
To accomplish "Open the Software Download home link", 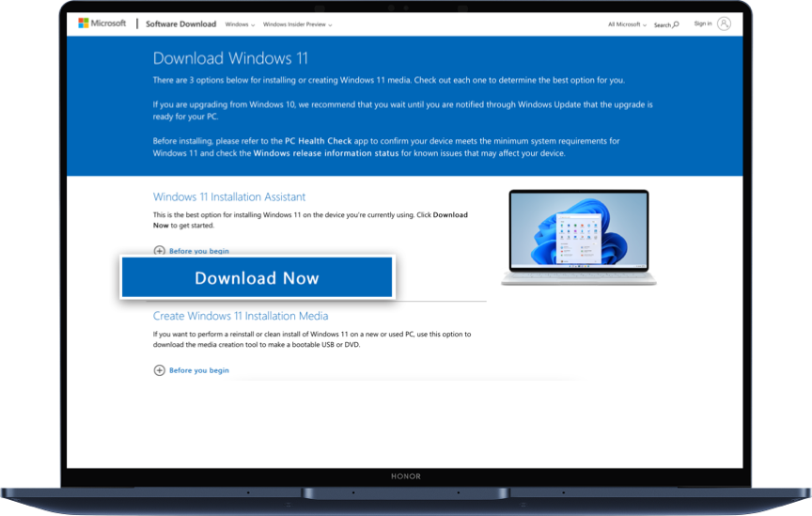I will 180,23.
